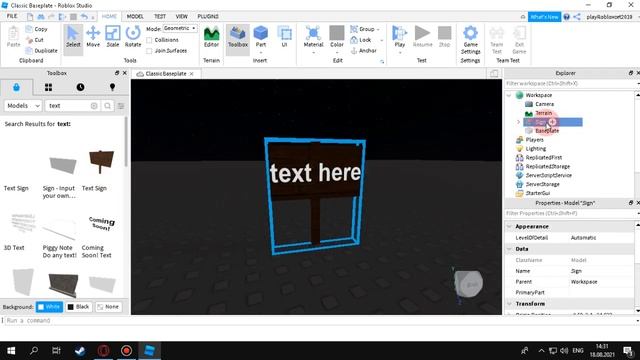Set Toolbox background to None
This screenshot has height=360, width=640.
tap(108, 307)
